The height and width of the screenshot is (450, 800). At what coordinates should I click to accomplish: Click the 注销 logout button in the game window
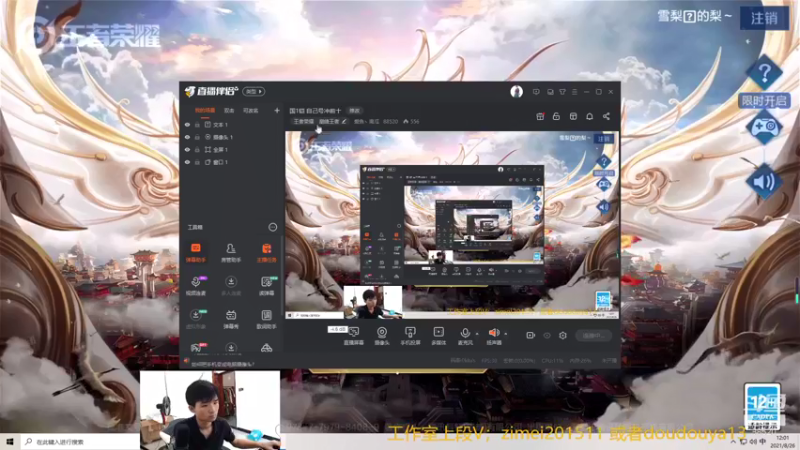(x=764, y=18)
